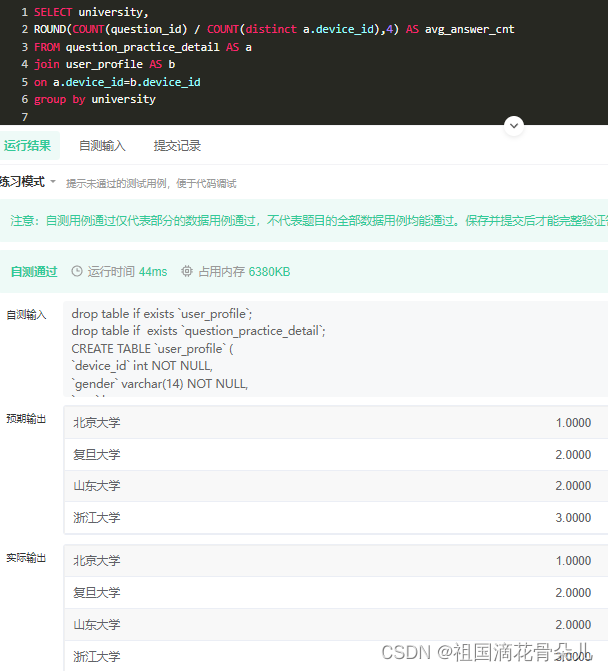This screenshot has height=671, width=608.
Task: Place the cursor on code line 1 SELECT university
Action: click(91, 12)
